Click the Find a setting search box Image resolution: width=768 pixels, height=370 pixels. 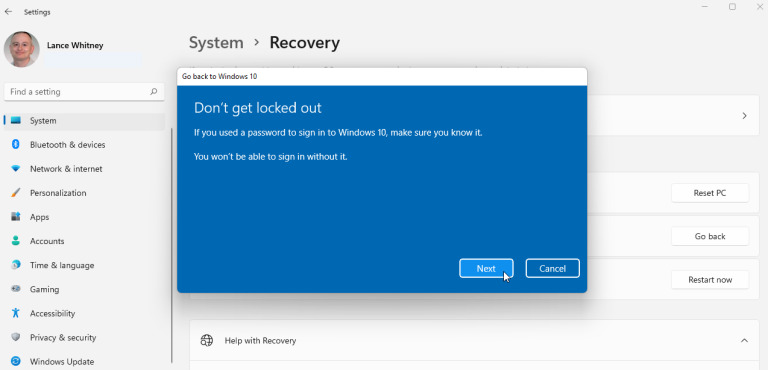click(x=84, y=92)
